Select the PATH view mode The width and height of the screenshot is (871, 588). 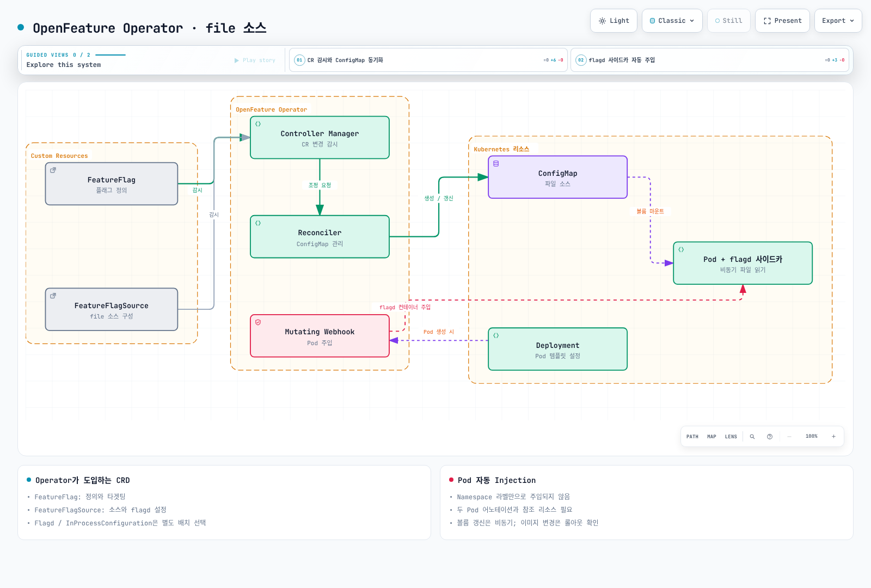point(692,437)
